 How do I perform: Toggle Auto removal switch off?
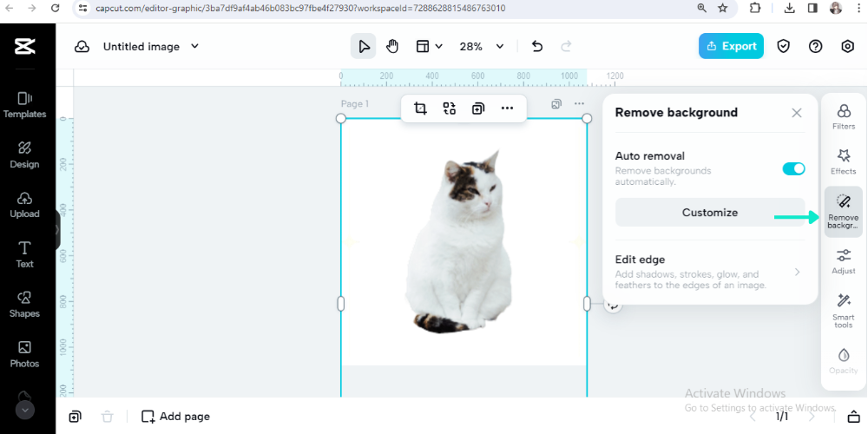tap(793, 168)
